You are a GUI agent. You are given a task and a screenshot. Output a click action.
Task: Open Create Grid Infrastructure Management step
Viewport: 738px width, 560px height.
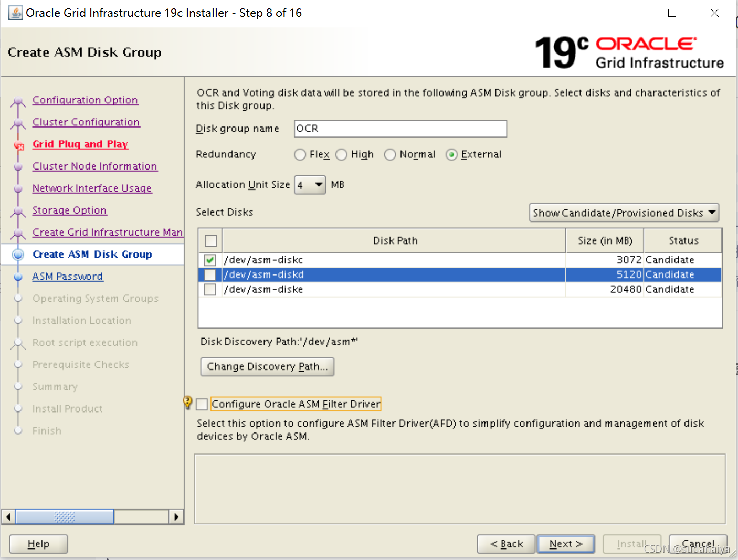pyautogui.click(x=108, y=232)
